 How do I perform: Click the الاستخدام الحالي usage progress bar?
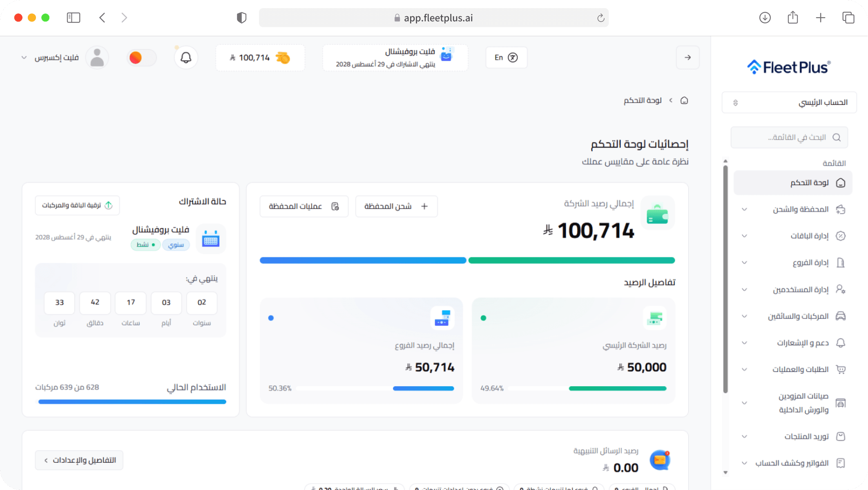coord(132,402)
